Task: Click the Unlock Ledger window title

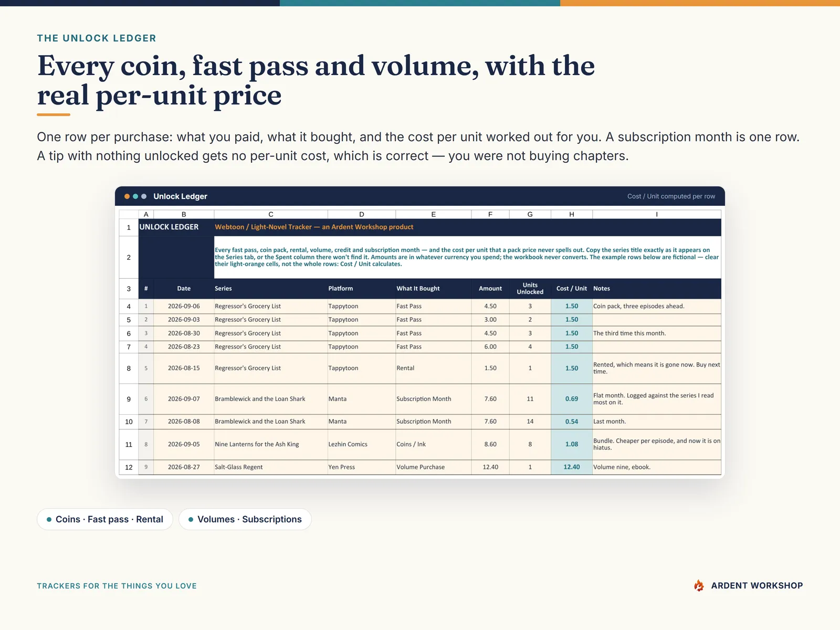Action: point(180,196)
